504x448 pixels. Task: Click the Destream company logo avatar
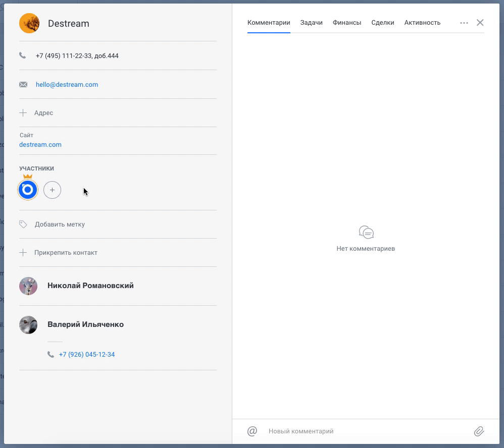tap(29, 23)
